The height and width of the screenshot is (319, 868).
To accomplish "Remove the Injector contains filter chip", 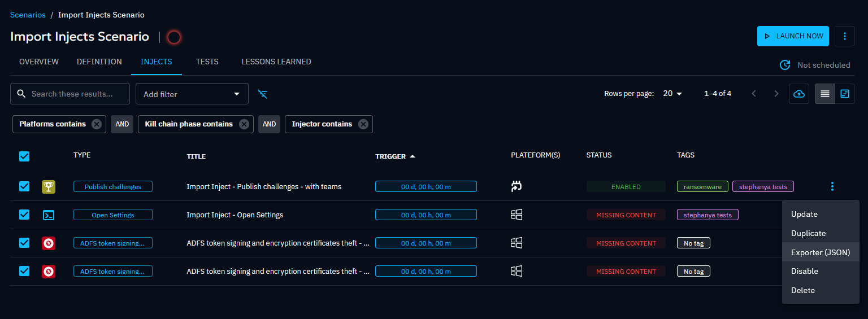I will click(x=363, y=124).
